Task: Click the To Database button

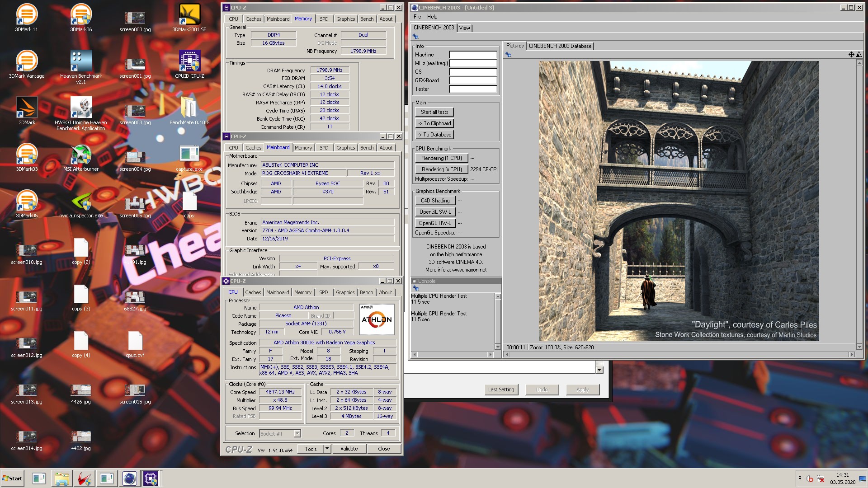Action: click(x=434, y=135)
